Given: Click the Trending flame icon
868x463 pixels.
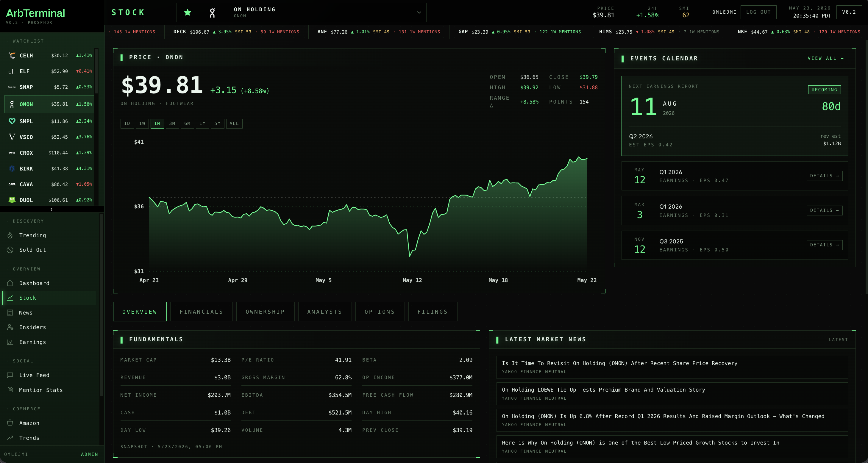Looking at the screenshot, I should tap(10, 235).
